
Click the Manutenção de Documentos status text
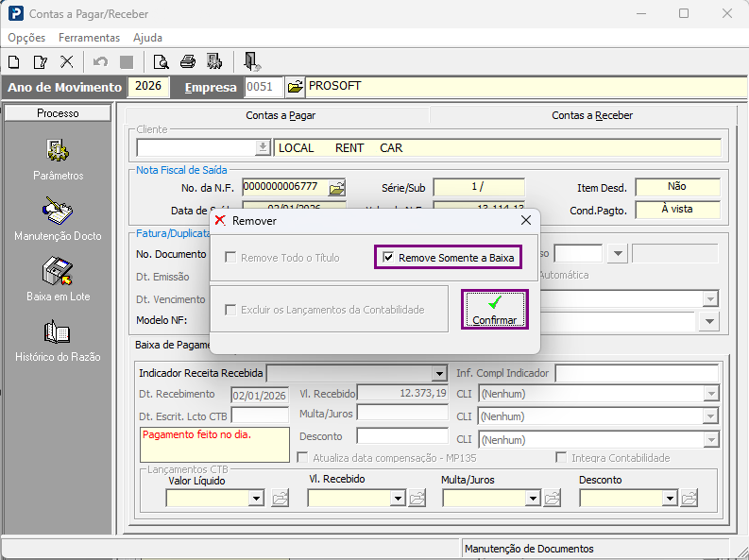(529, 549)
